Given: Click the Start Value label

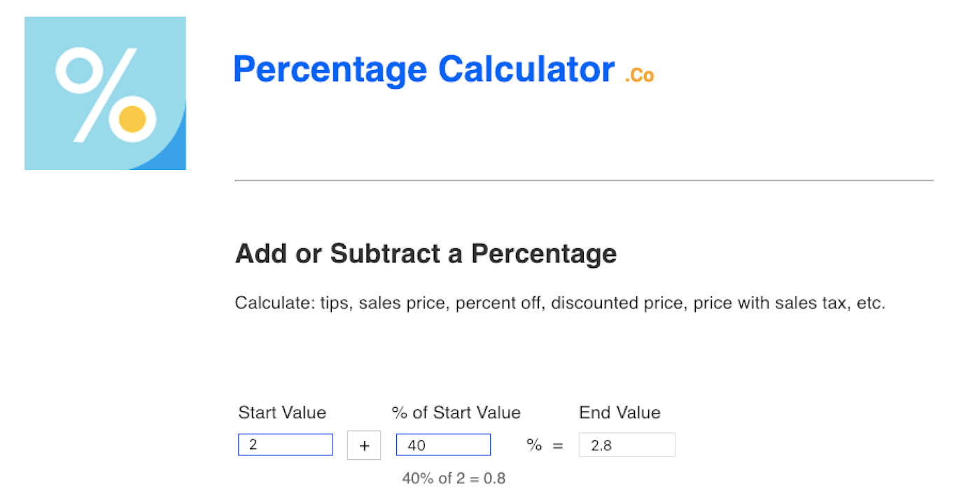Looking at the screenshot, I should pyautogui.click(x=282, y=413).
